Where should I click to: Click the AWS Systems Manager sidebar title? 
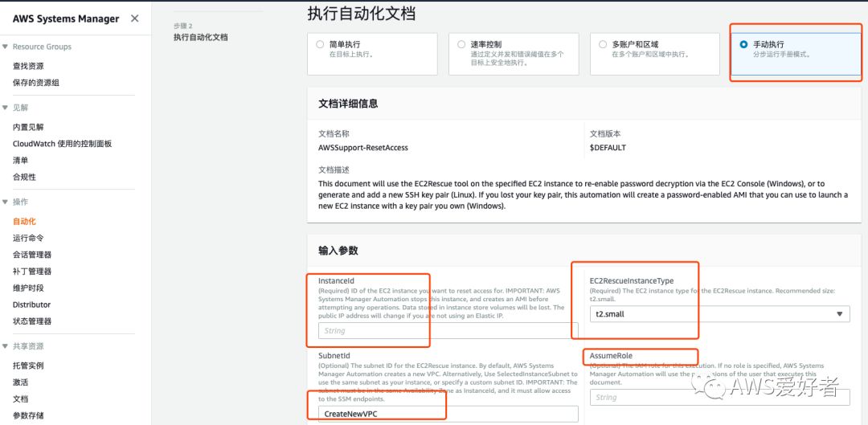(66, 18)
